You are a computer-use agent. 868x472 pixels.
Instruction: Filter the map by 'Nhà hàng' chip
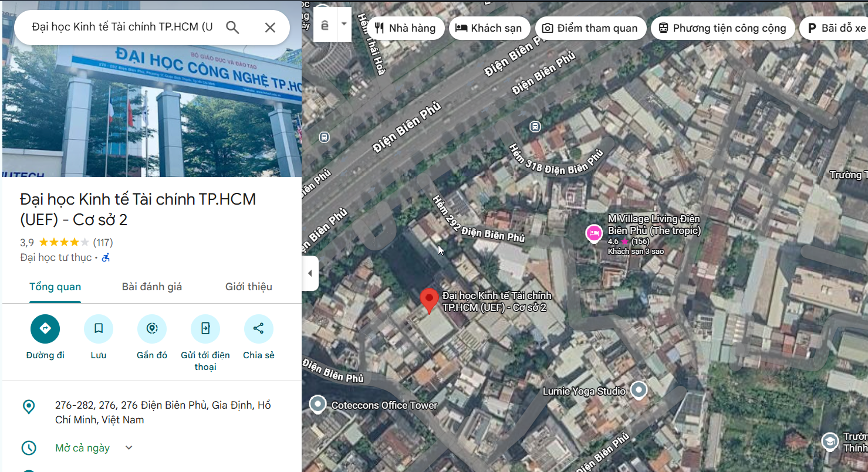[x=405, y=28]
